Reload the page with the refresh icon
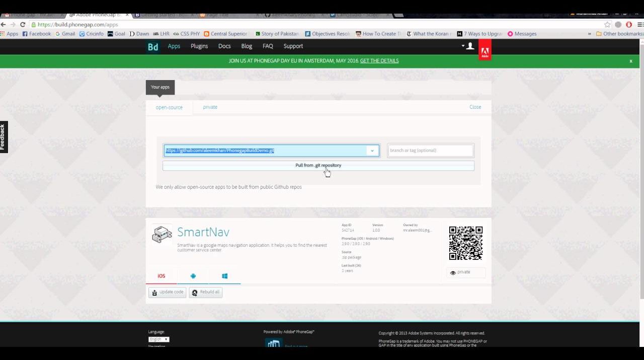Viewport: 644px width, 360px height. 23,25
